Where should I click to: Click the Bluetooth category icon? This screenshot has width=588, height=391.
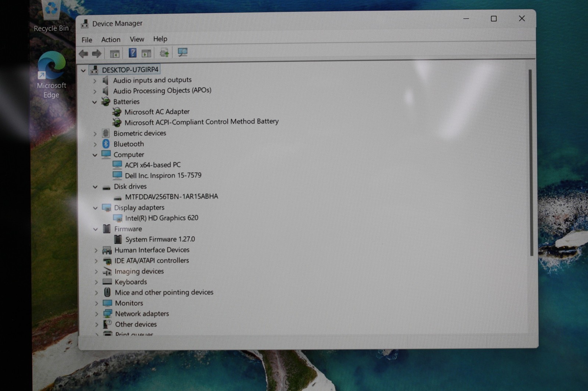[x=106, y=144]
